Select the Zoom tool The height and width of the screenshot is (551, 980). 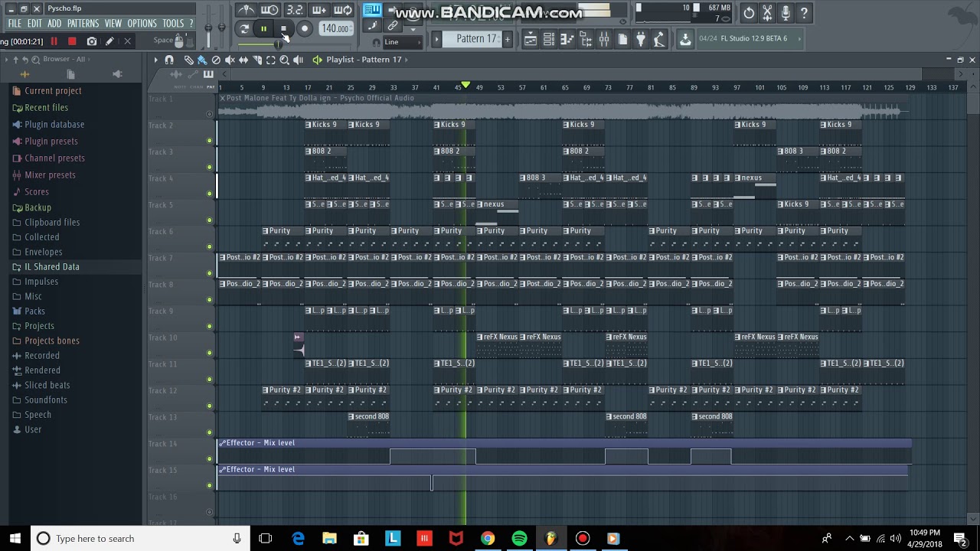pos(284,60)
